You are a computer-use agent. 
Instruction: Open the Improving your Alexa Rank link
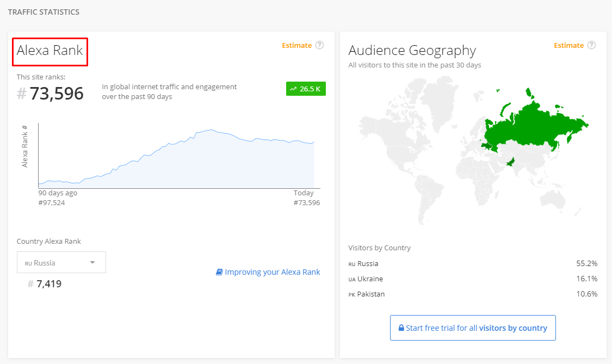tap(272, 272)
